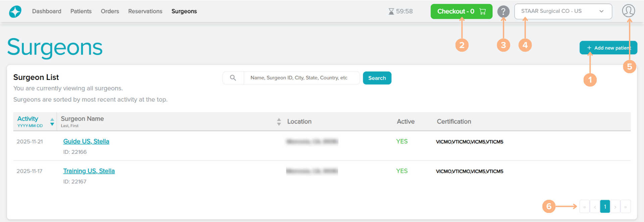The image size is (644, 222).
Task: Navigate to the Patients tab
Action: 81,11
